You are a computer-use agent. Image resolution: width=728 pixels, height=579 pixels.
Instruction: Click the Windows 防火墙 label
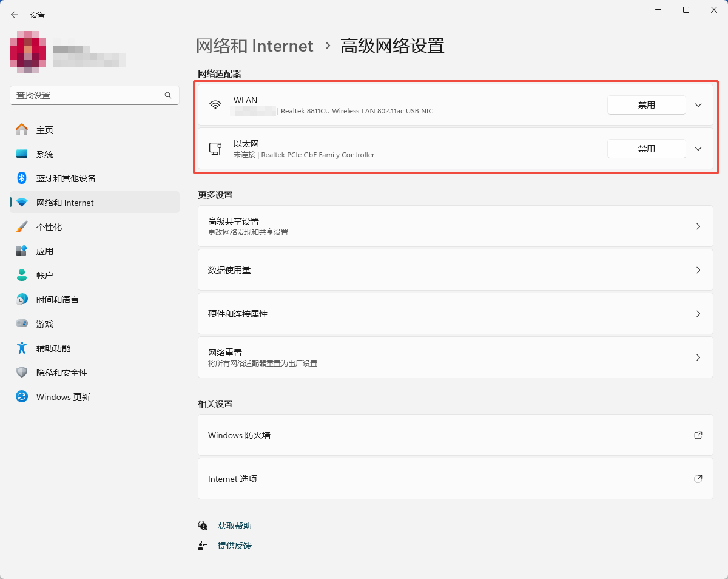pos(239,435)
